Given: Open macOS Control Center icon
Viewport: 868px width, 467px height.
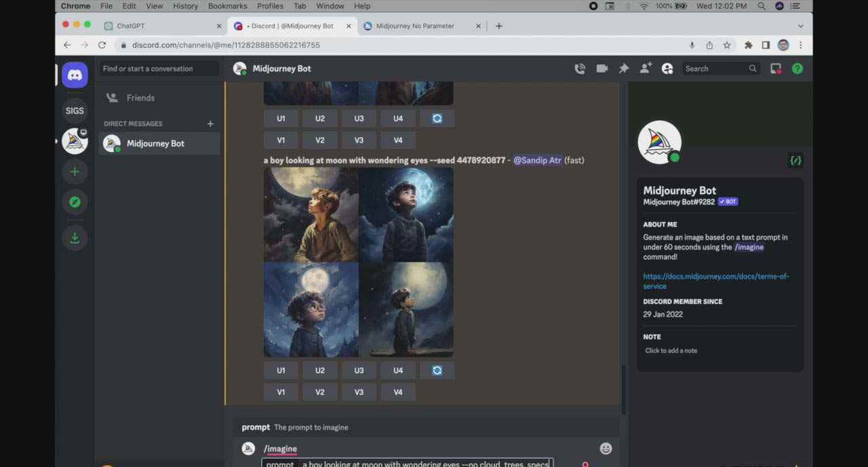Looking at the screenshot, I should tap(795, 6).
